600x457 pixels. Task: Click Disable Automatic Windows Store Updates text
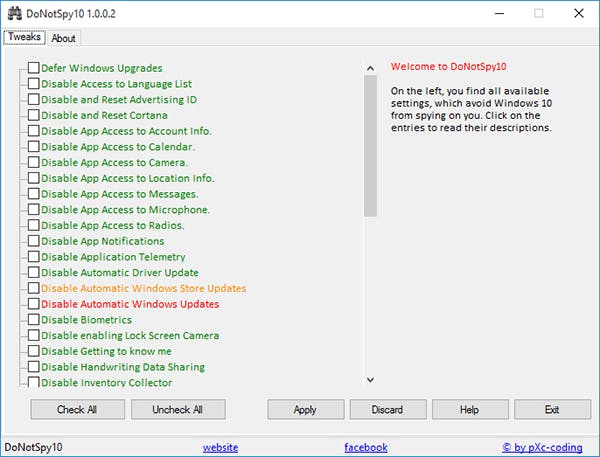(143, 288)
